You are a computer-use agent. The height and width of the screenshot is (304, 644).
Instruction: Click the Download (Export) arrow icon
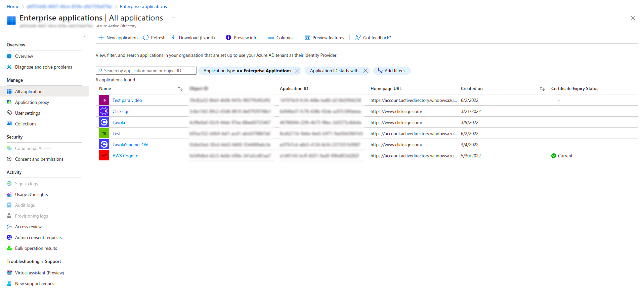174,37
